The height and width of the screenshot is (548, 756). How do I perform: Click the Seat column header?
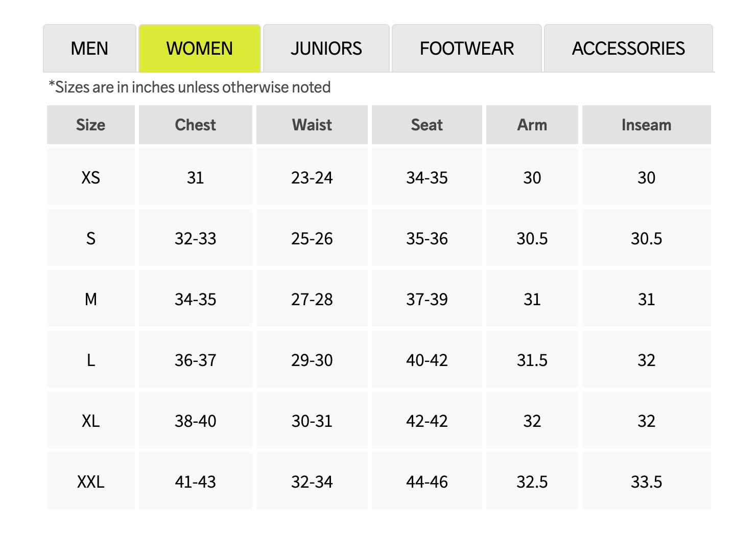point(427,125)
